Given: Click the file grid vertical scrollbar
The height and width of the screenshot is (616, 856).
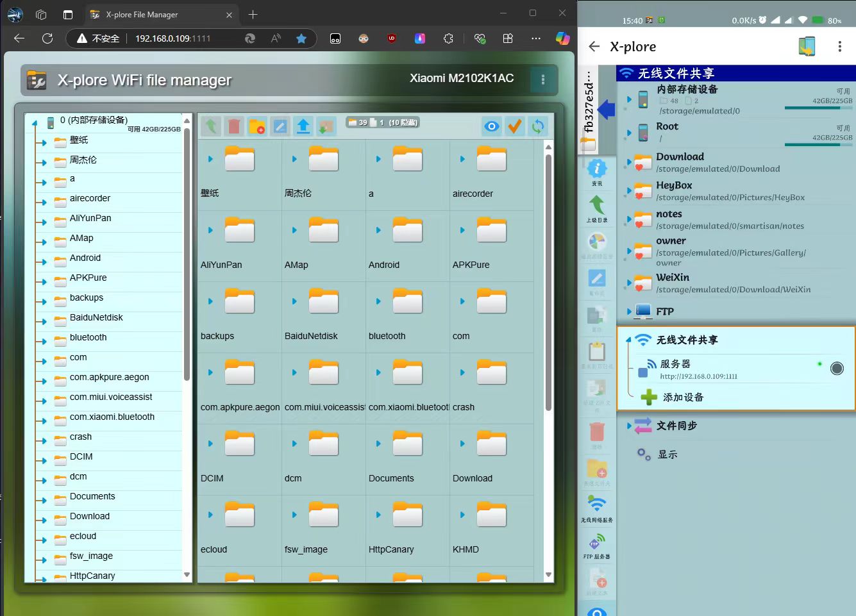Looking at the screenshot, I should (x=548, y=282).
